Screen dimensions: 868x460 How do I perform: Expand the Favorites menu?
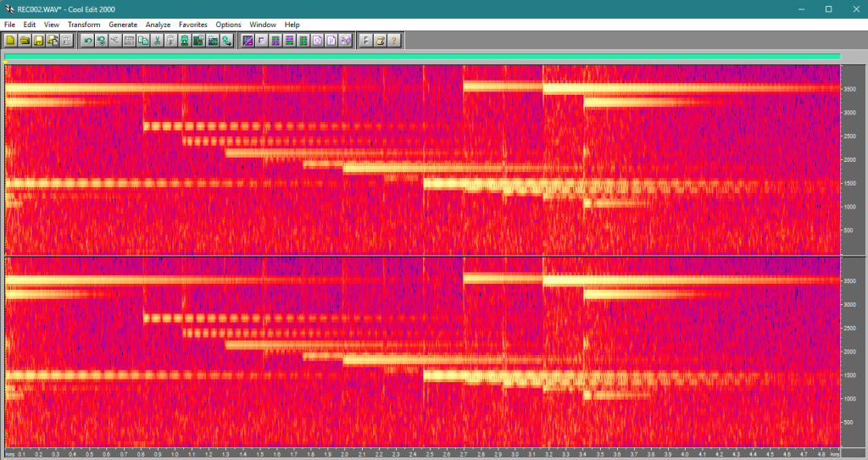pos(193,25)
